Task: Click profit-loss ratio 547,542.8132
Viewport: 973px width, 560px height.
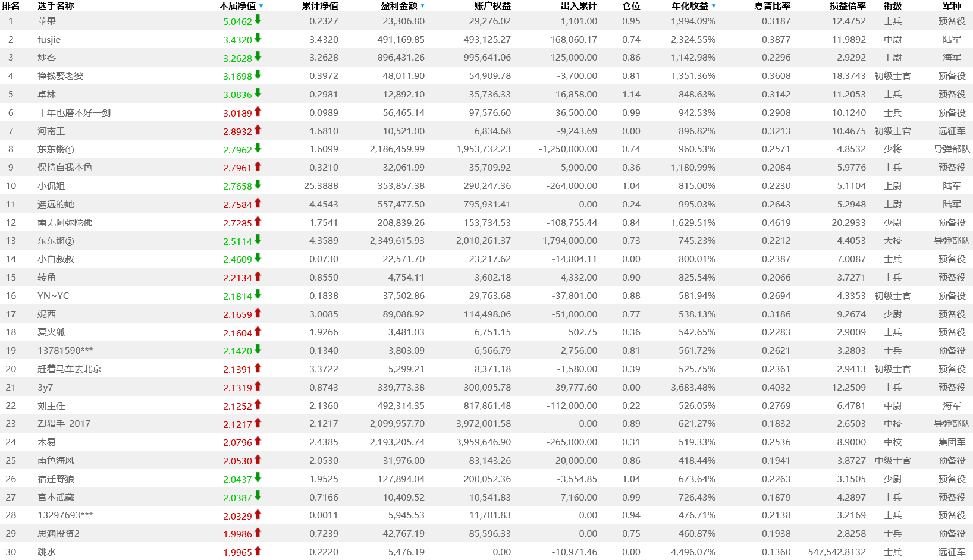Action: 837,552
